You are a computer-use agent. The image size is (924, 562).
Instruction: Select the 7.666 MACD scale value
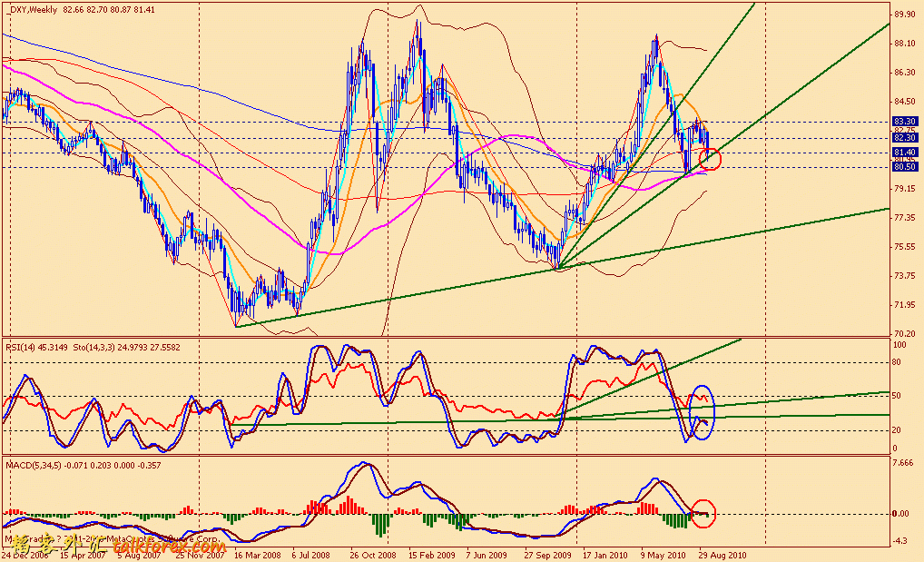[903, 463]
